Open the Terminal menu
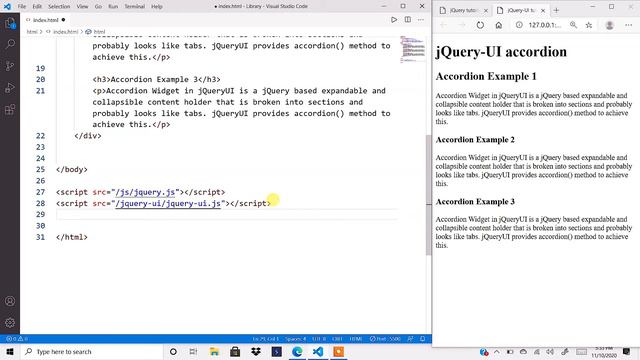Image resolution: width=640 pixels, height=360 pixels. (135, 7)
